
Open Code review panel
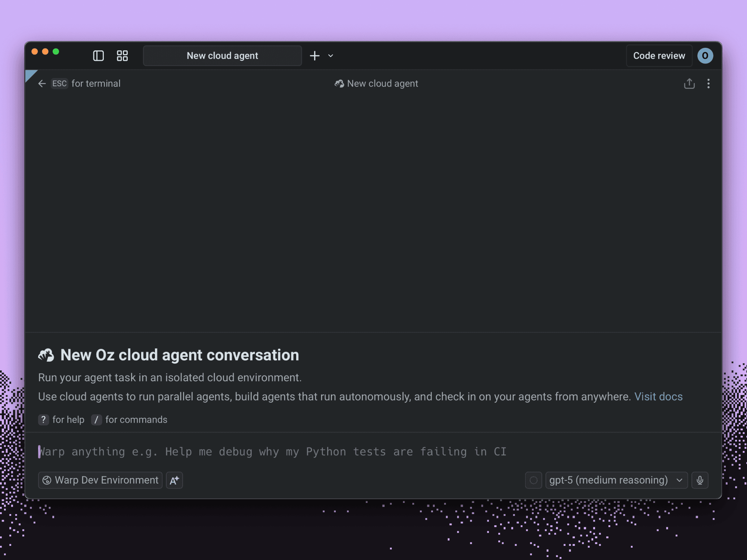[659, 56]
